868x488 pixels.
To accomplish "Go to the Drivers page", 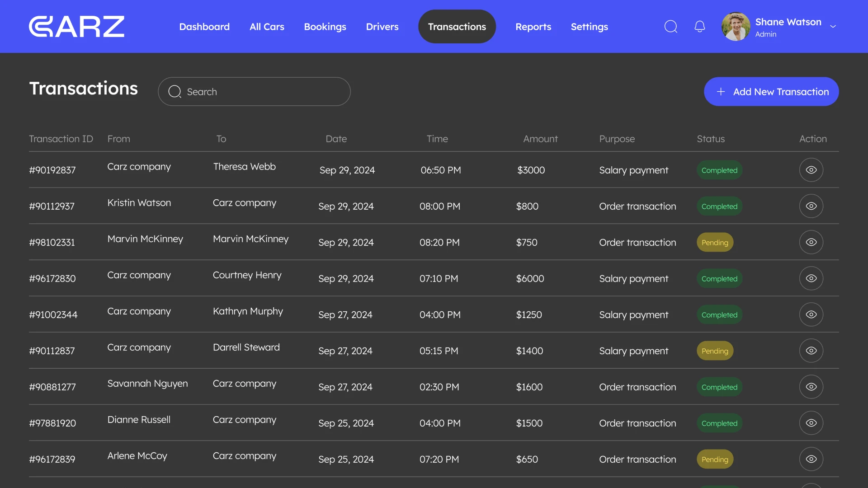I will tap(382, 27).
